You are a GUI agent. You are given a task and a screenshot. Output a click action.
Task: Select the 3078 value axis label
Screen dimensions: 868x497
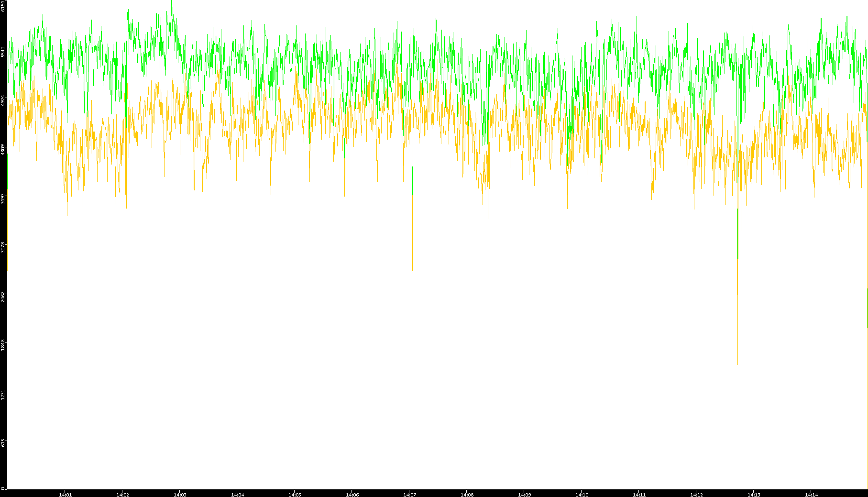coord(3,248)
